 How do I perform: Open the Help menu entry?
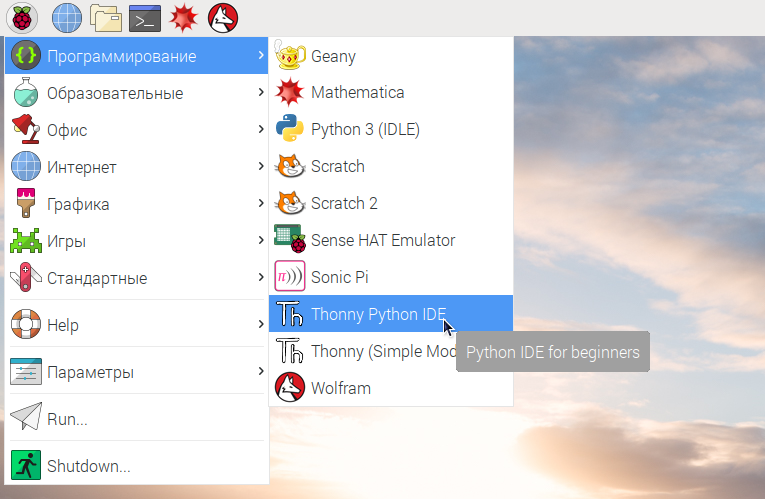137,324
